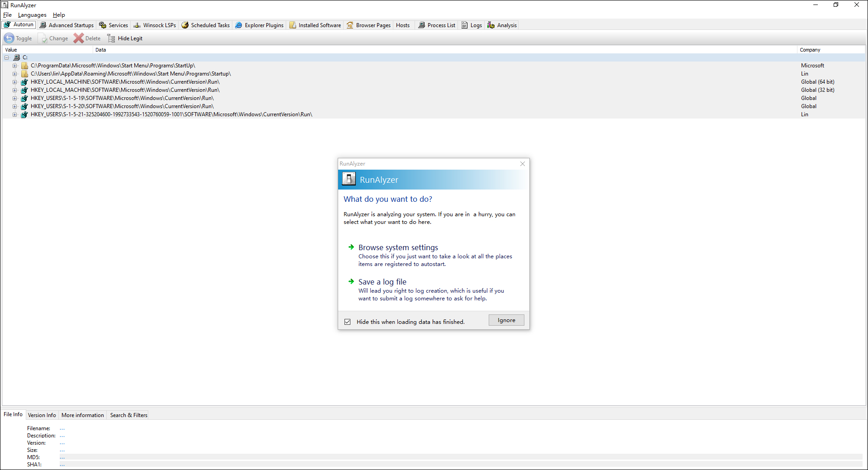Click the MD5 label in File Info
The height and width of the screenshot is (470, 868).
33,457
